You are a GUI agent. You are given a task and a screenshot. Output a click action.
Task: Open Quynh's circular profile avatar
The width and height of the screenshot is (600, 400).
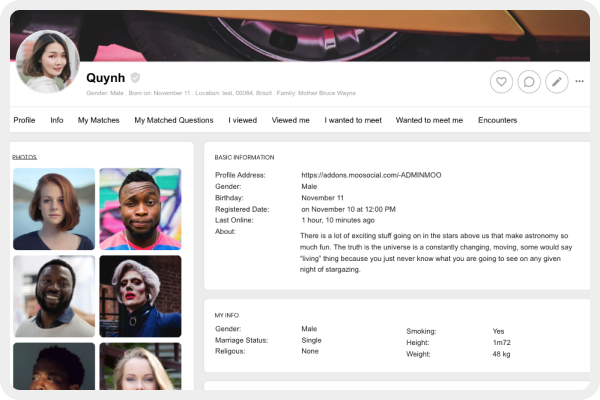pos(48,62)
